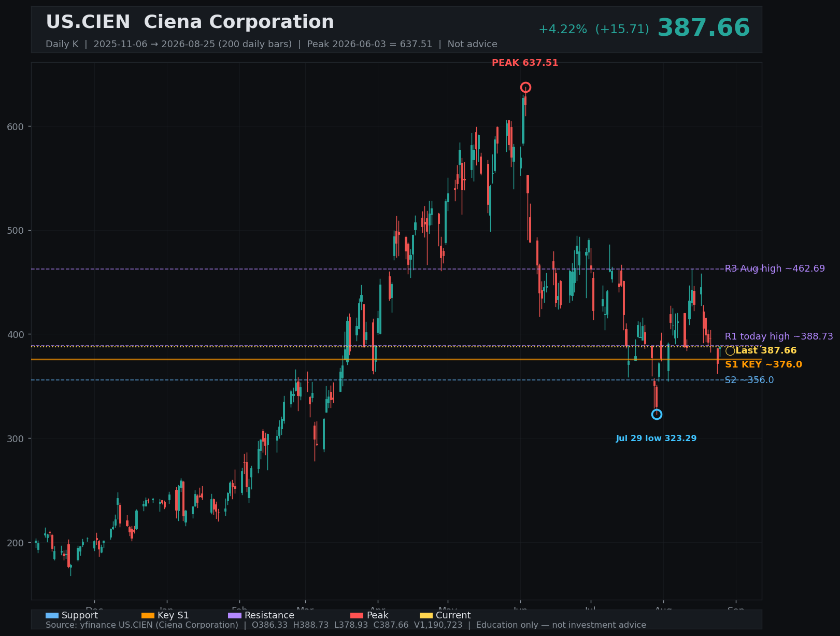840x636 pixels.
Task: Click the Resistance legend label
Action: pos(269,615)
